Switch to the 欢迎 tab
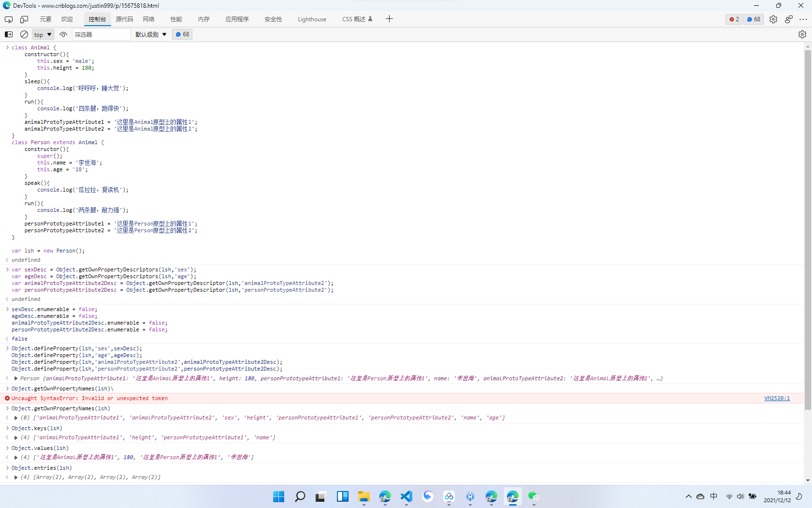Image resolution: width=812 pixels, height=508 pixels. [x=67, y=19]
